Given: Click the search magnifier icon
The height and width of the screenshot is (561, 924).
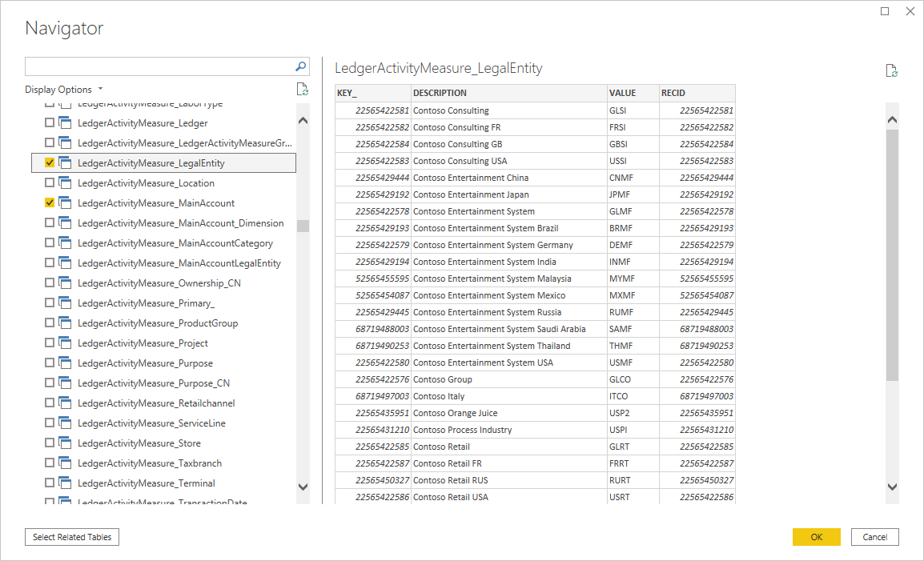Looking at the screenshot, I should point(300,66).
